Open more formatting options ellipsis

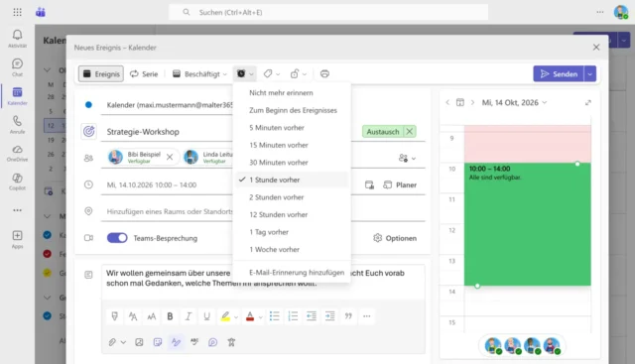coord(367,316)
